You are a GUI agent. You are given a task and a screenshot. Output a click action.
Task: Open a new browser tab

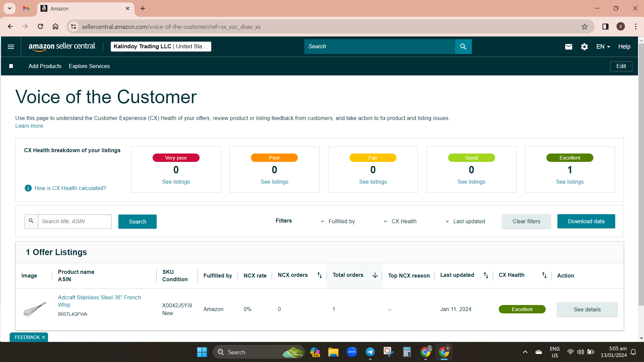pos(143,8)
